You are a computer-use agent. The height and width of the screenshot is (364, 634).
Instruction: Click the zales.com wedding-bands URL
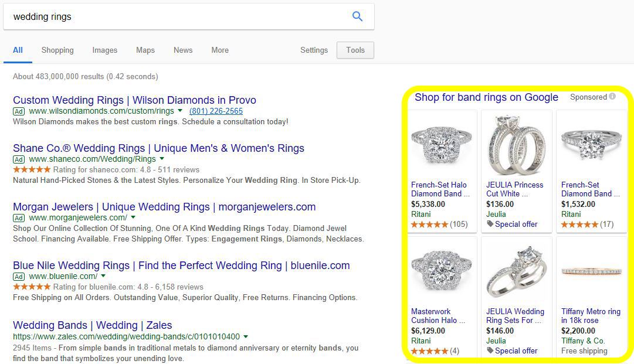click(127, 336)
